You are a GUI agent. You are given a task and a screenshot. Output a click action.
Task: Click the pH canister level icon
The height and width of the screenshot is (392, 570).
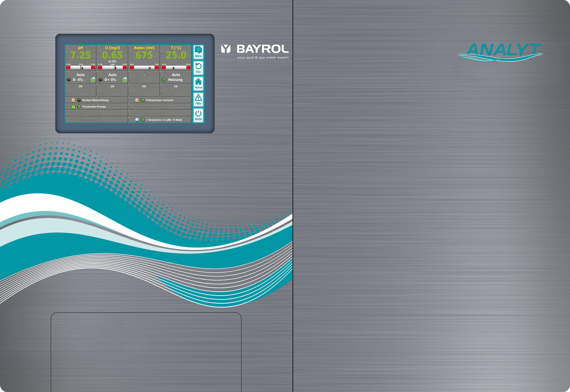[x=93, y=80]
